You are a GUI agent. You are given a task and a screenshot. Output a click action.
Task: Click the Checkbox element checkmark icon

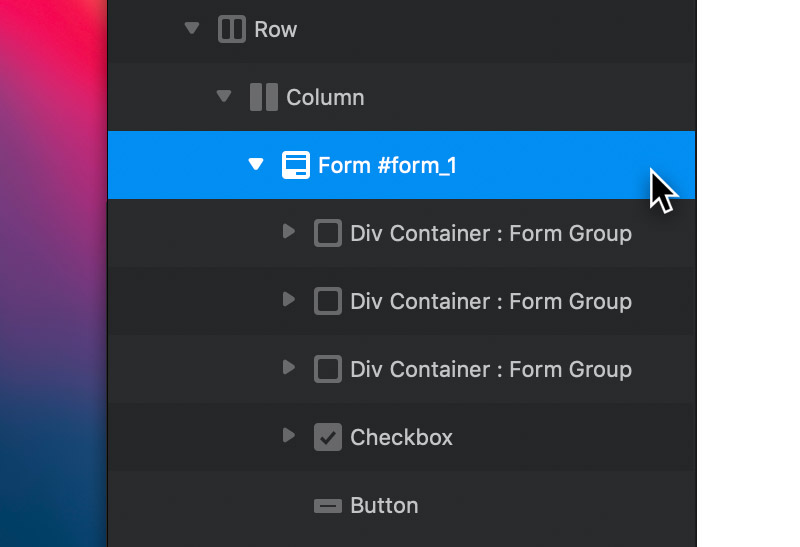328,437
